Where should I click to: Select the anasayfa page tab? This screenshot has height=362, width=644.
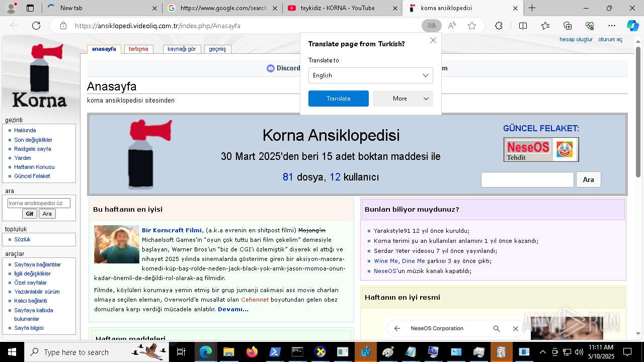point(104,49)
